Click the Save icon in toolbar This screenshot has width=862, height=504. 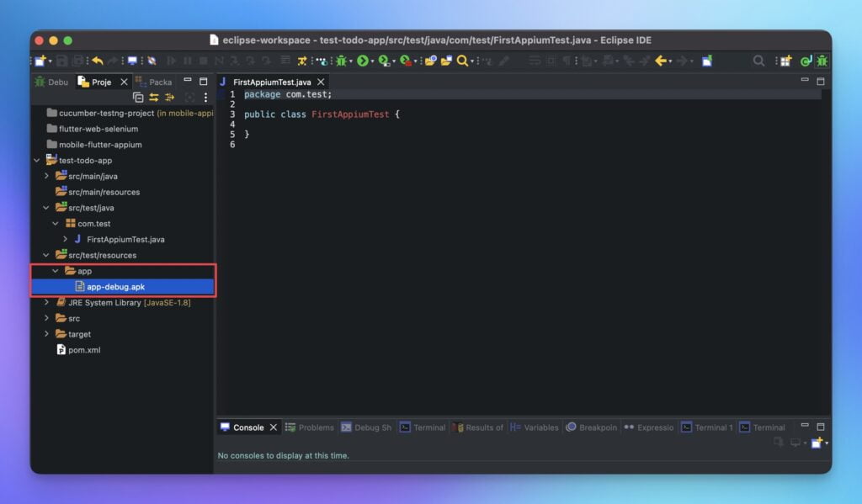pos(62,61)
